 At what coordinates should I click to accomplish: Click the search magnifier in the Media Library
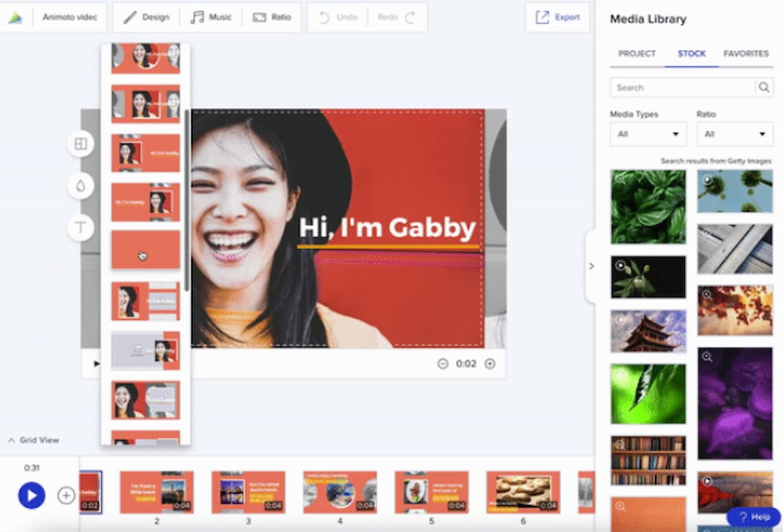click(764, 87)
